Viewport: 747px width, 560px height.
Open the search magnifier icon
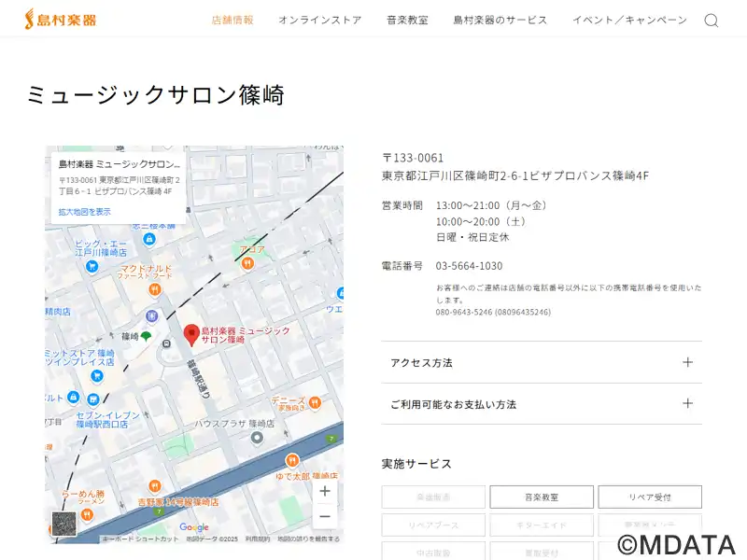coord(711,20)
